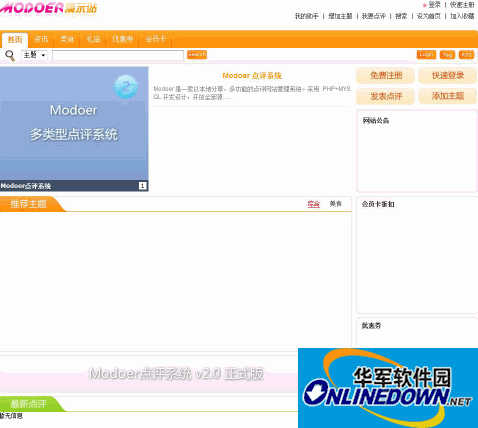This screenshot has width=478, height=428.
Task: Open the 优惠券 navigation tab
Action: pos(123,39)
